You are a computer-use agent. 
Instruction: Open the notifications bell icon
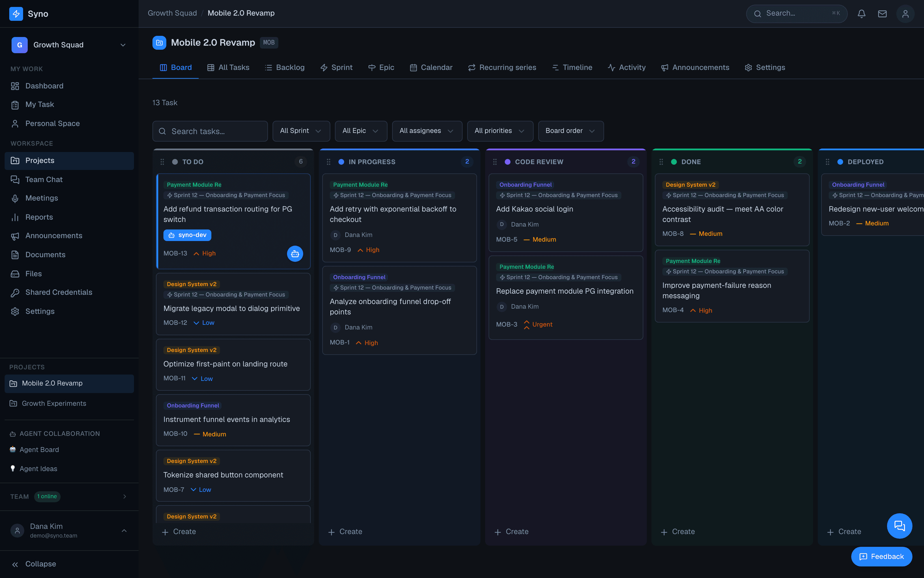861,14
